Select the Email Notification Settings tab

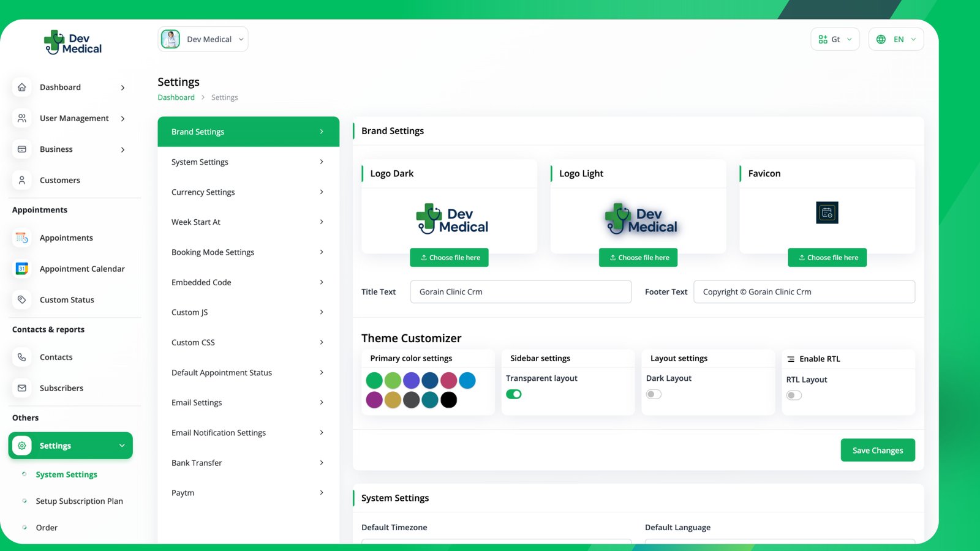tap(248, 433)
